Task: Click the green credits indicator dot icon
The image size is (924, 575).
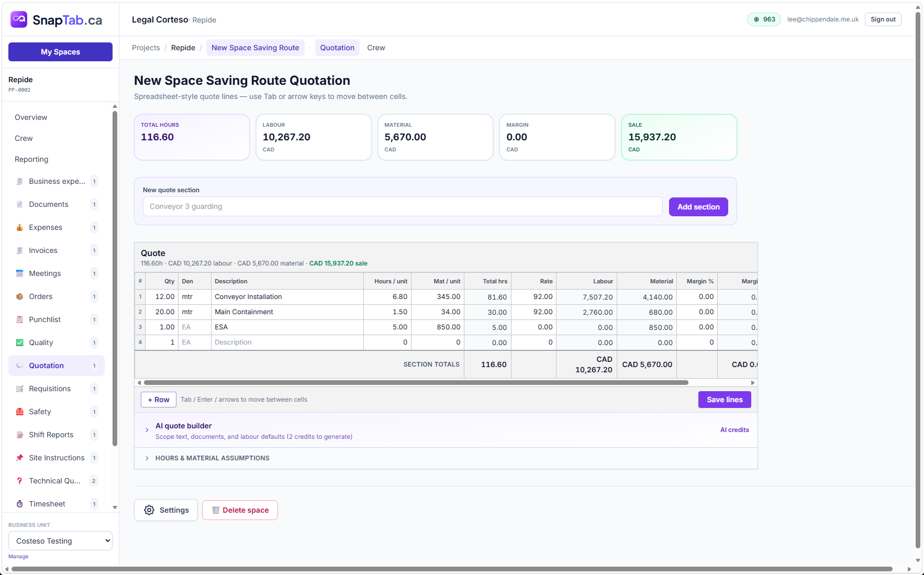Action: click(x=756, y=19)
